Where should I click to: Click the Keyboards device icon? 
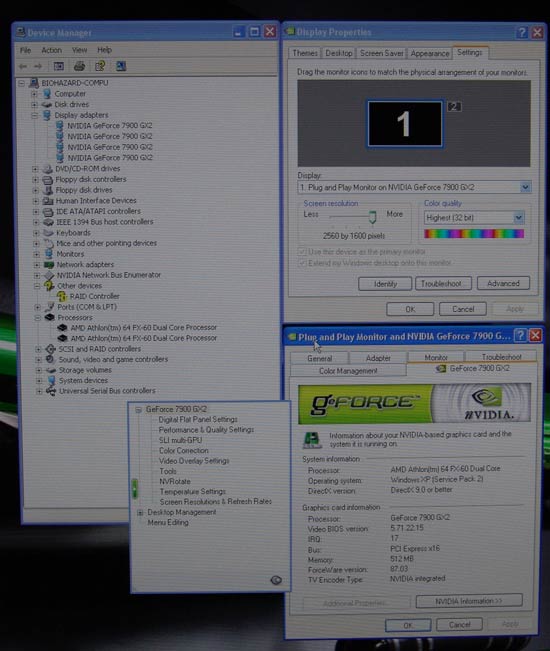[49, 232]
